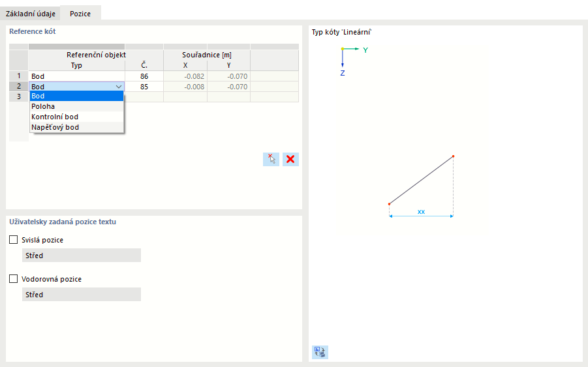Select the highlighted Bod option in the list
The image size is (588, 367).
coord(76,96)
